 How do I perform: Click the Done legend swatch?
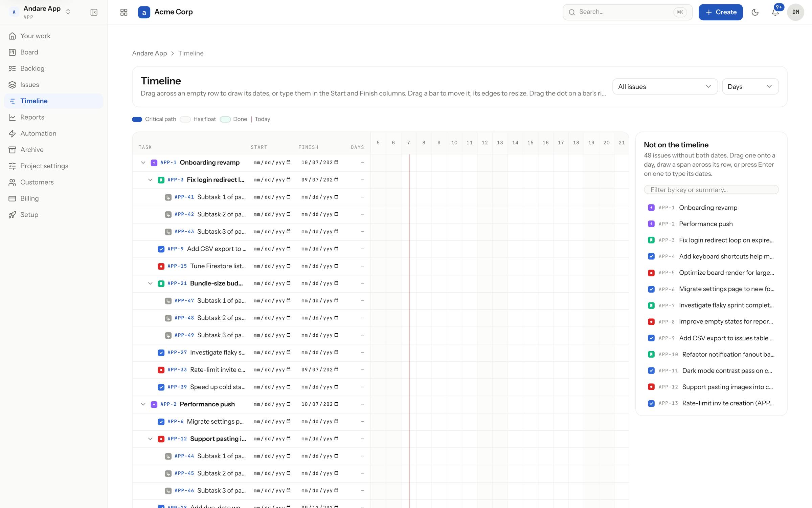(x=225, y=119)
